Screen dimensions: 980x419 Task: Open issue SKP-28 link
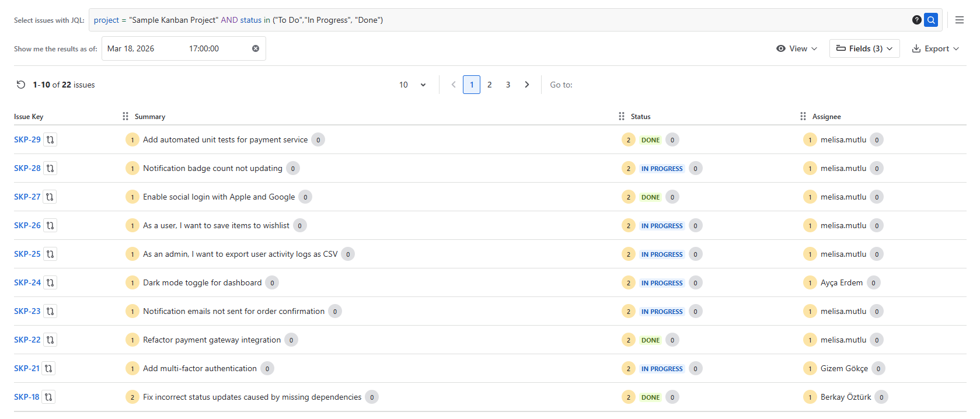[x=27, y=168]
